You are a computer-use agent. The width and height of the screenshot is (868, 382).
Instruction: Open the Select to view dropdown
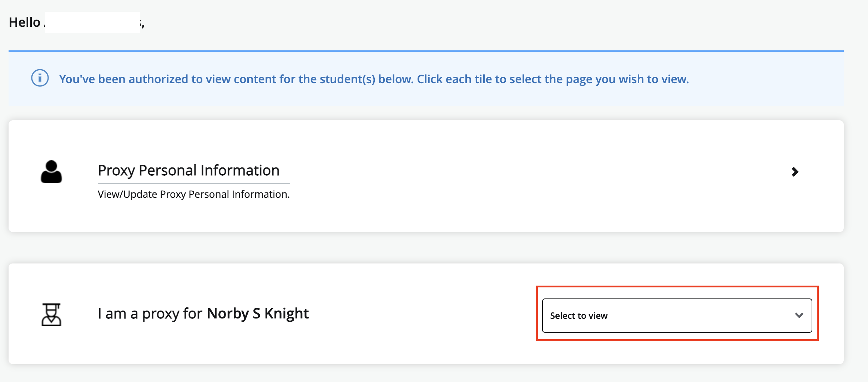click(677, 316)
